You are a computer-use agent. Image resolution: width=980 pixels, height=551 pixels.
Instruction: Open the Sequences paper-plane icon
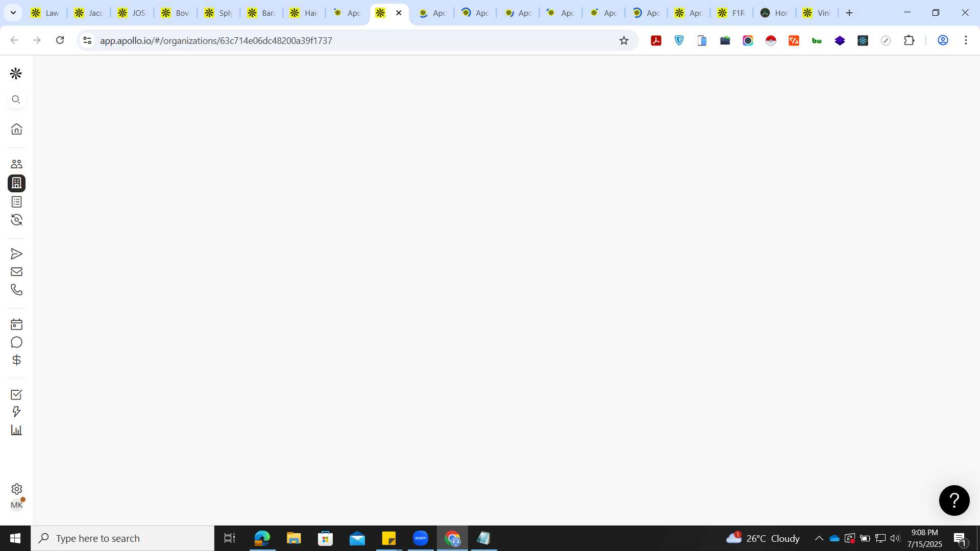pos(16,254)
